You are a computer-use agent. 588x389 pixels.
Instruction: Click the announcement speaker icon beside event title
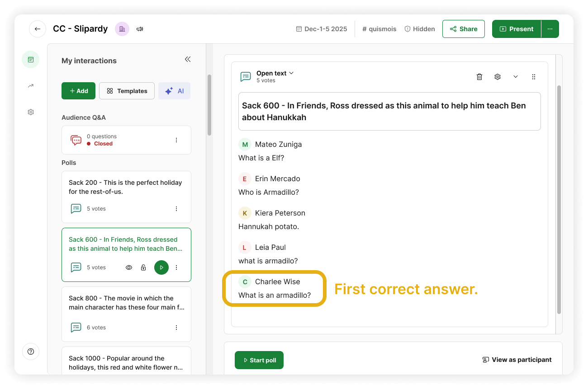tap(140, 29)
